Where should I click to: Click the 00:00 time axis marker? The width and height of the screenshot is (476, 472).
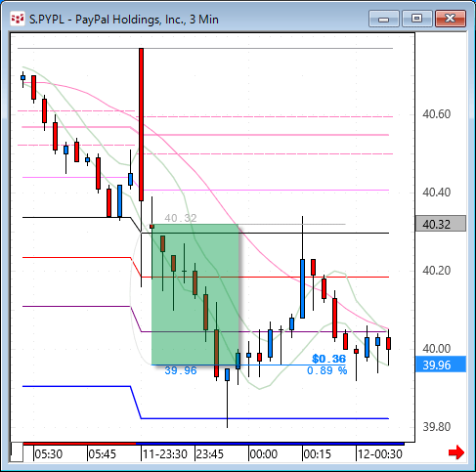pos(263,454)
